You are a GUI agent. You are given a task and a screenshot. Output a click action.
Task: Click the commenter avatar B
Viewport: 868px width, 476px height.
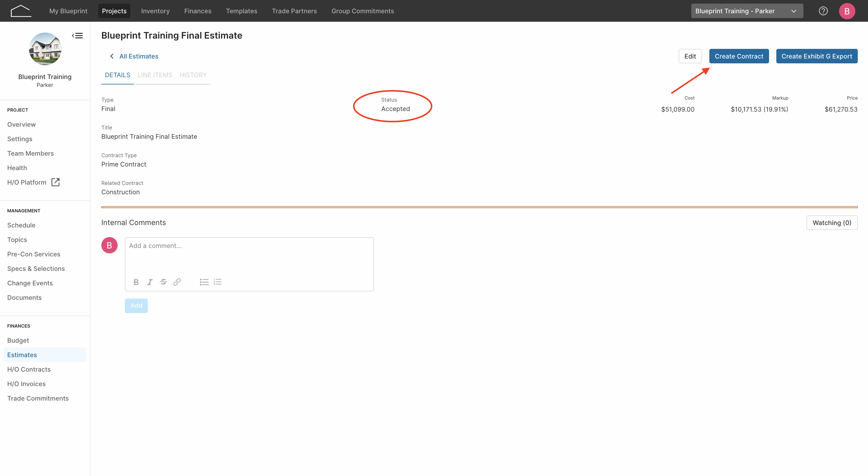[x=109, y=246]
